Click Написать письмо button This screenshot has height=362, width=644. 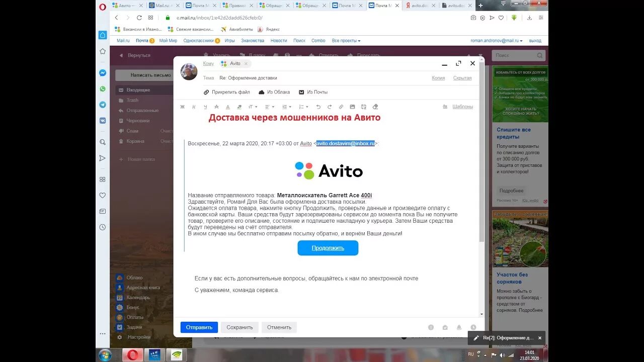150,75
